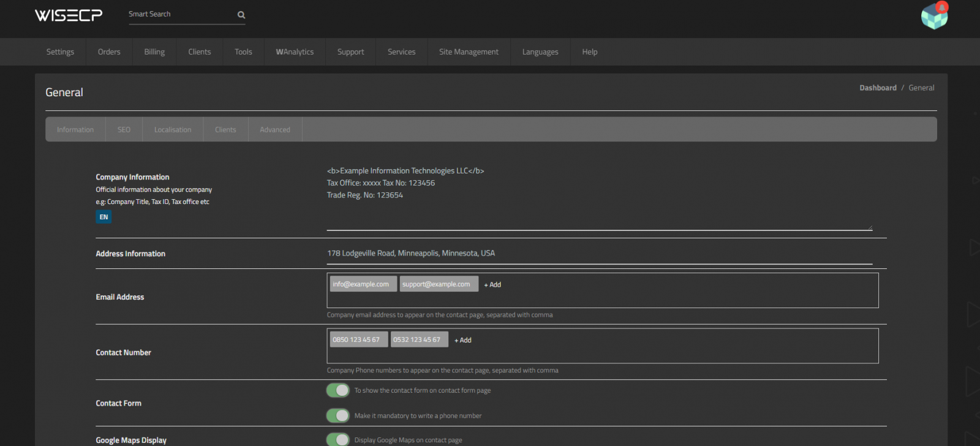
Task: Open the Support menu
Action: point(350,52)
